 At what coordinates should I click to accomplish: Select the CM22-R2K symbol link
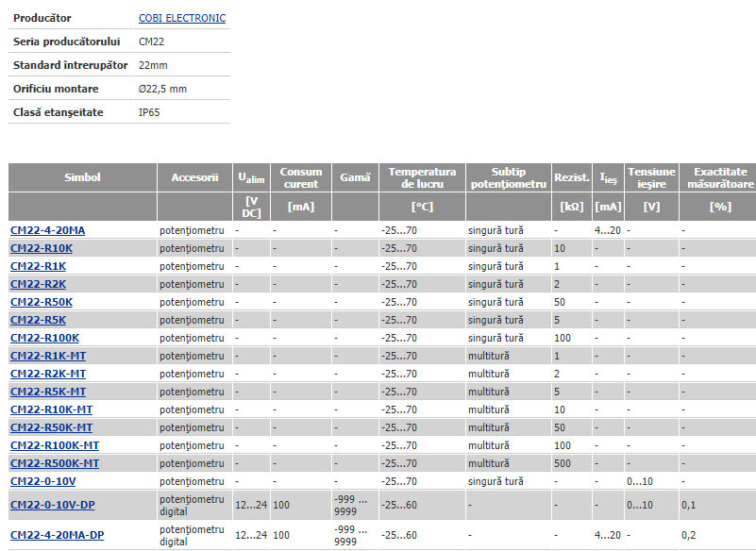38,284
